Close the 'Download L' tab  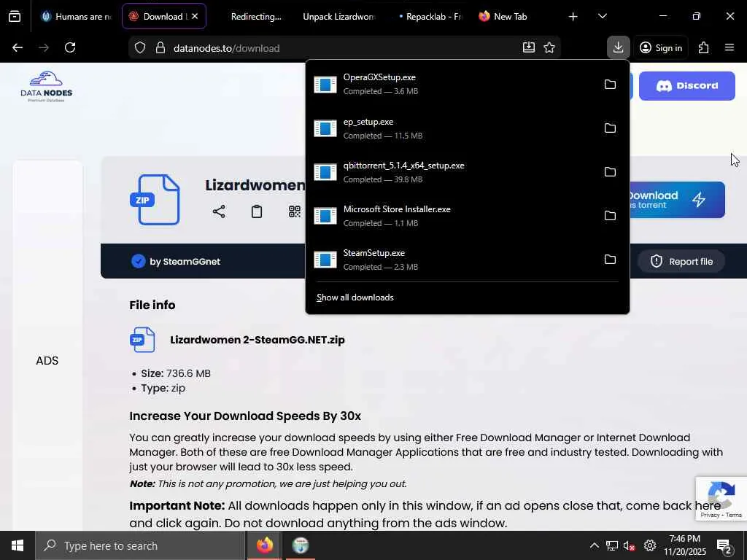[195, 16]
